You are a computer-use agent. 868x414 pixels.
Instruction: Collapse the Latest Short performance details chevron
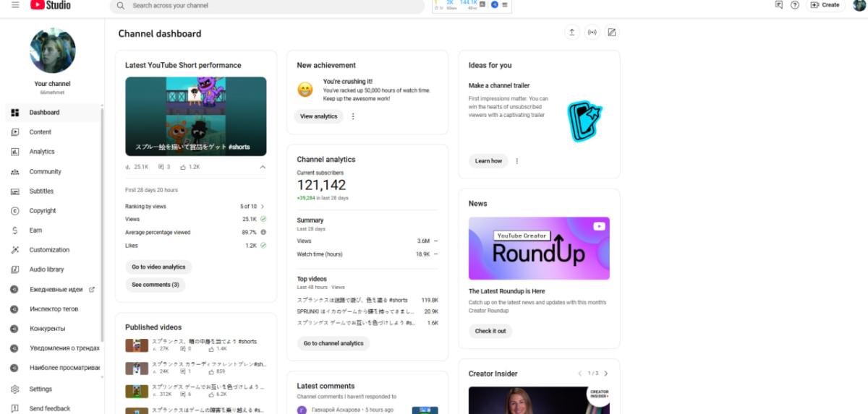pos(263,167)
